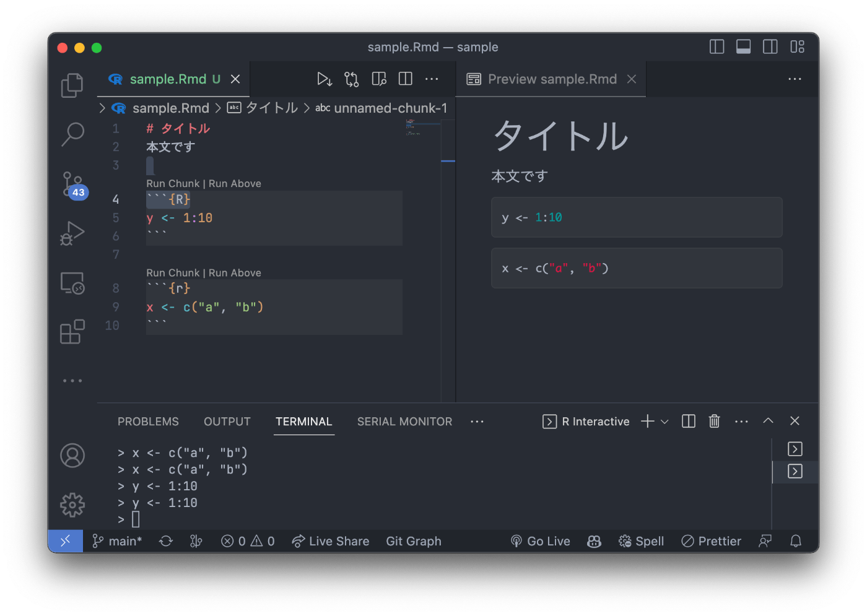
Task: Open notifications bell
Action: pos(796,541)
